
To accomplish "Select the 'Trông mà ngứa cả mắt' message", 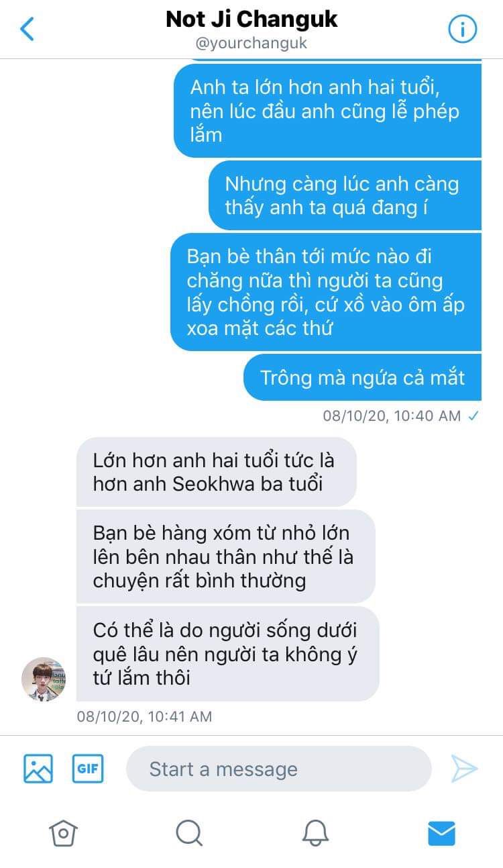I will (x=362, y=377).
